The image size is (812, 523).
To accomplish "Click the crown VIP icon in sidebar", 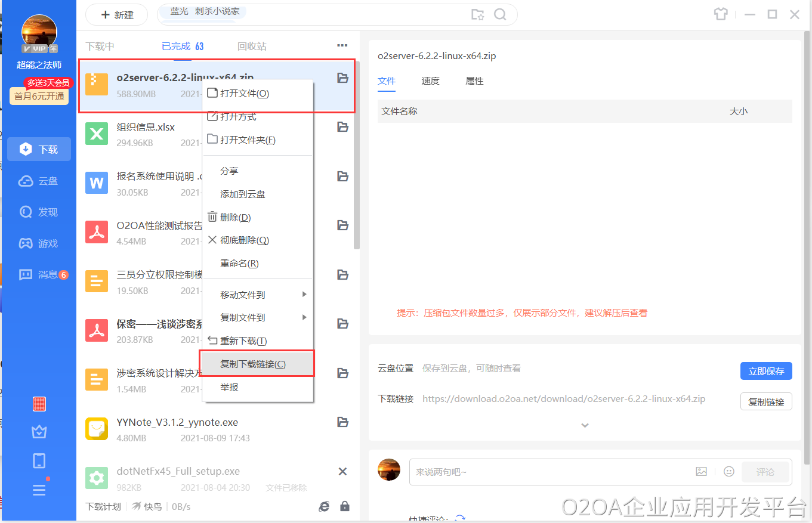I will tap(39, 432).
